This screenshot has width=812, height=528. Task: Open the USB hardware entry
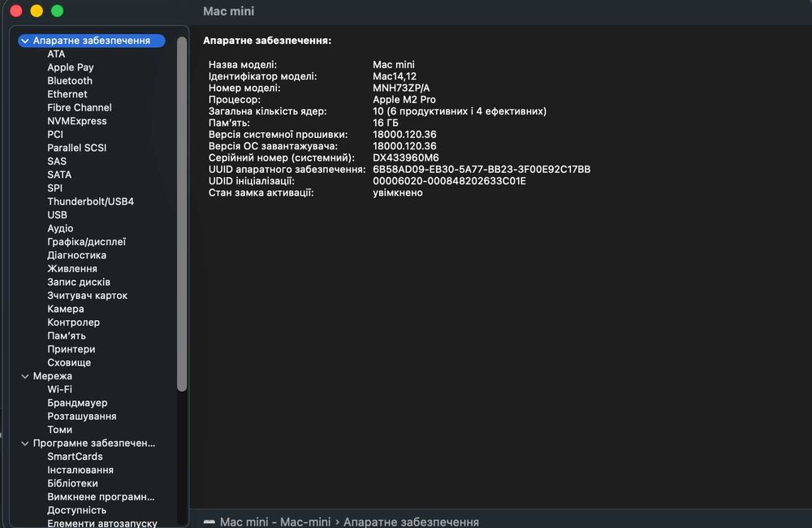(57, 215)
